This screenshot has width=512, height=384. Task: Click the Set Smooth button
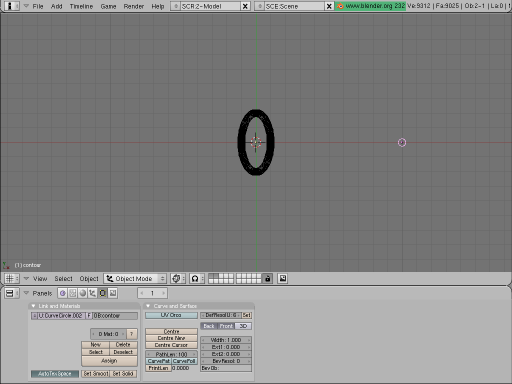pos(96,374)
